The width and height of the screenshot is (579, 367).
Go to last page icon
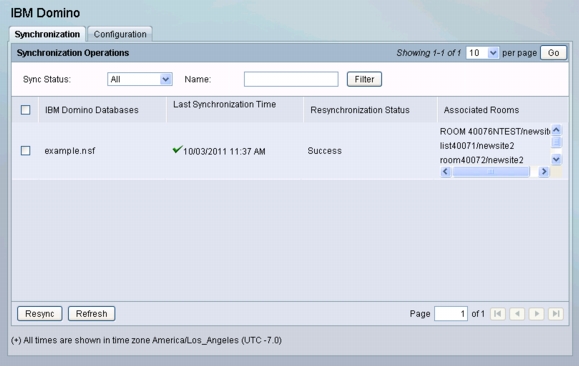click(556, 313)
